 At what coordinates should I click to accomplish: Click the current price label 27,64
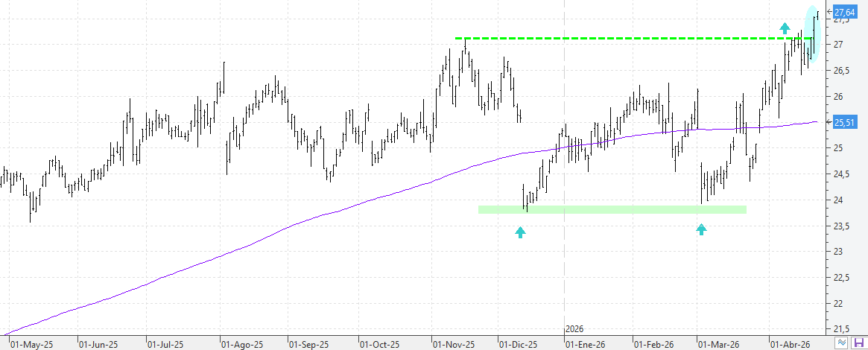844,13
